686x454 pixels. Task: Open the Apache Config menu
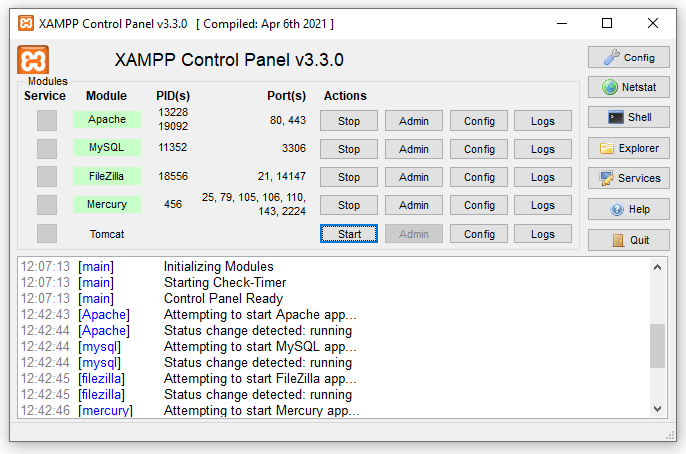(479, 121)
